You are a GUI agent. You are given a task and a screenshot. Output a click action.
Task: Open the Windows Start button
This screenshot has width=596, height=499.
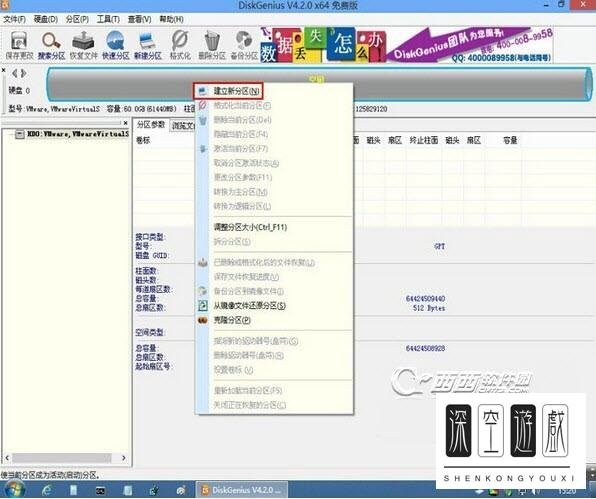[14, 490]
